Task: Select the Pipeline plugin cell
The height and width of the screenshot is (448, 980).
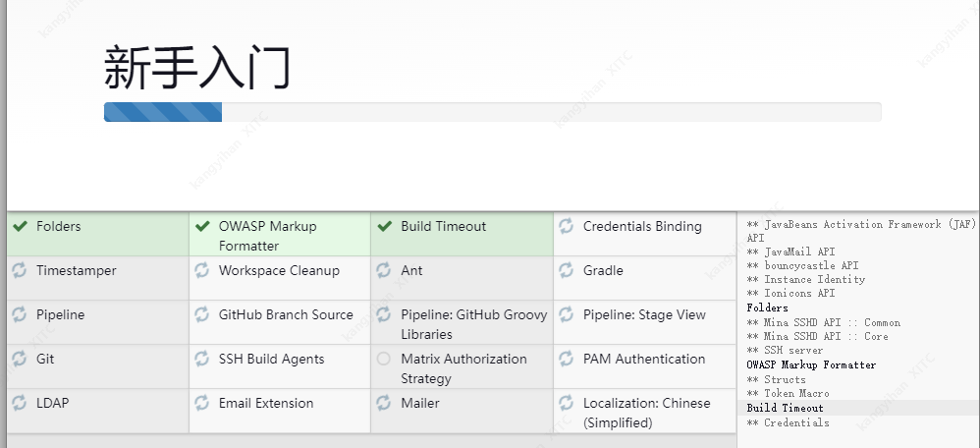Action: click(98, 322)
